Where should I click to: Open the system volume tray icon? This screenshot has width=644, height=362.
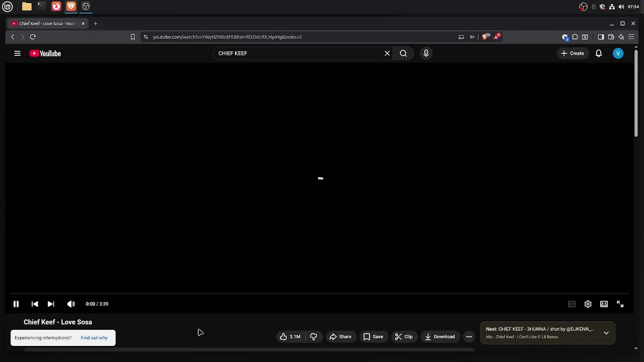click(x=621, y=7)
